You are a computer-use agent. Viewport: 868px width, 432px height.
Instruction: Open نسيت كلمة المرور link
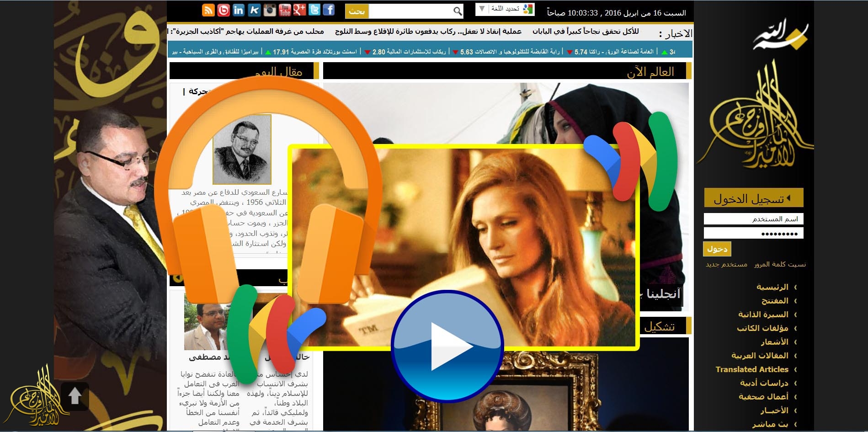pyautogui.click(x=780, y=264)
